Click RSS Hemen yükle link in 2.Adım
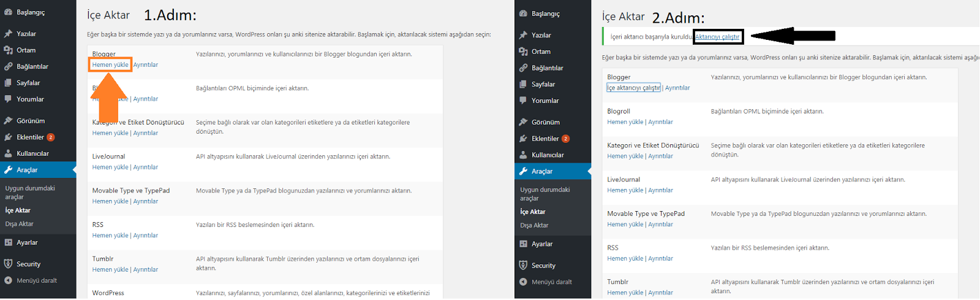The width and height of the screenshot is (980, 300). pyautogui.click(x=625, y=258)
